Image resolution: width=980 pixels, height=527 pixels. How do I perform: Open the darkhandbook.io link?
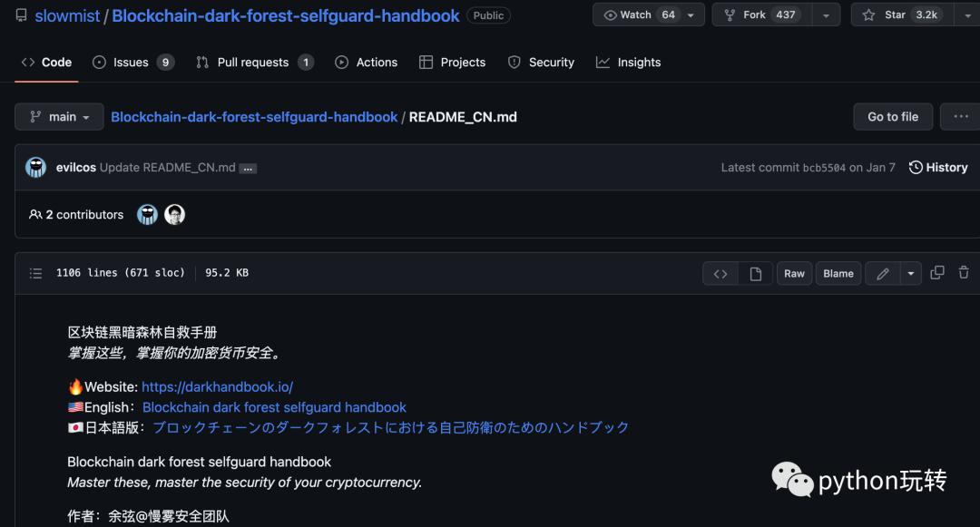tap(217, 386)
